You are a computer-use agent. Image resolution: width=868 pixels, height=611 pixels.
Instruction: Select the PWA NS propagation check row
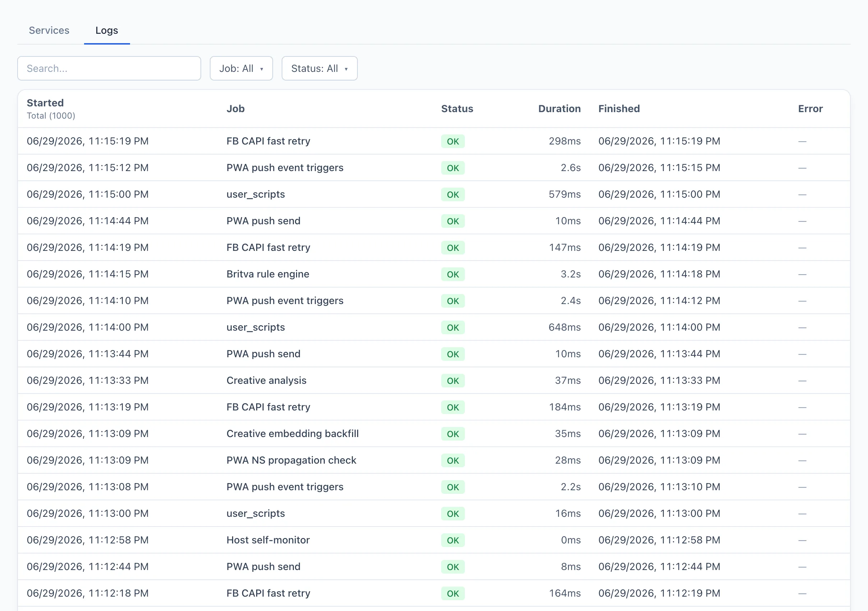[x=434, y=460]
